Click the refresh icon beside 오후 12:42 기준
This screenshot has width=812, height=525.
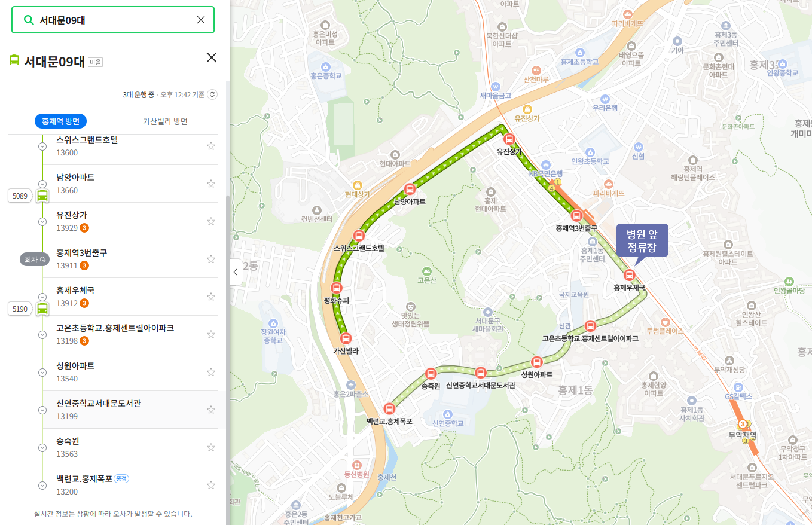point(212,94)
